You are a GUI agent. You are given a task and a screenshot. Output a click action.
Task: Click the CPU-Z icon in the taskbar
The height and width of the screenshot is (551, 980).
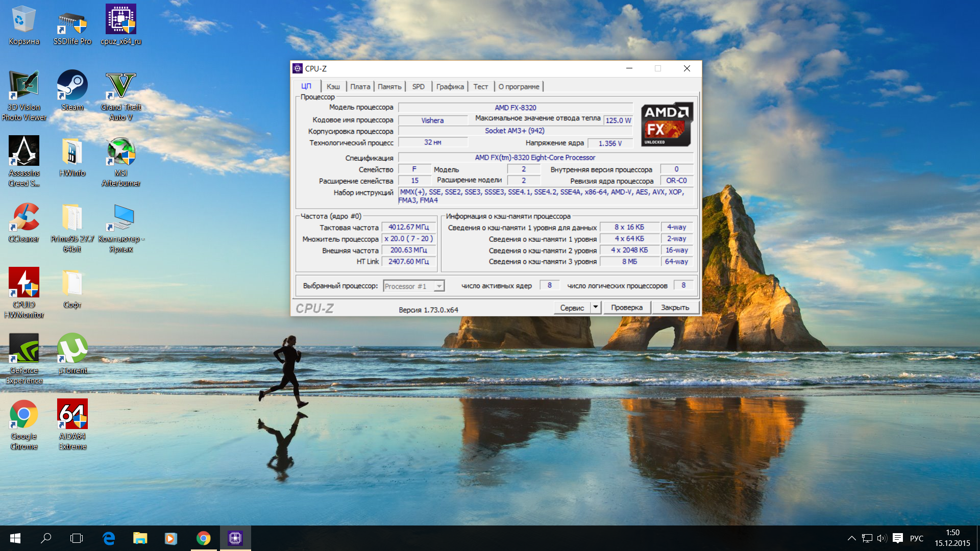235,538
